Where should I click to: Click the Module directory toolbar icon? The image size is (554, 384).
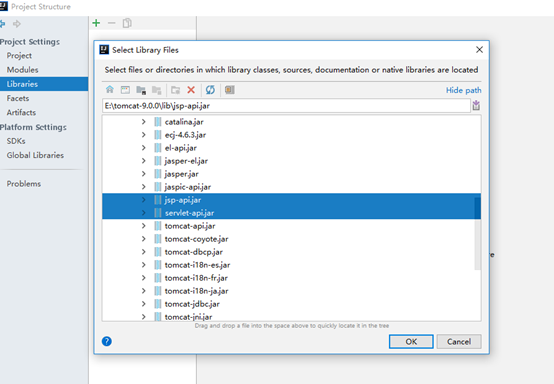[157, 90]
